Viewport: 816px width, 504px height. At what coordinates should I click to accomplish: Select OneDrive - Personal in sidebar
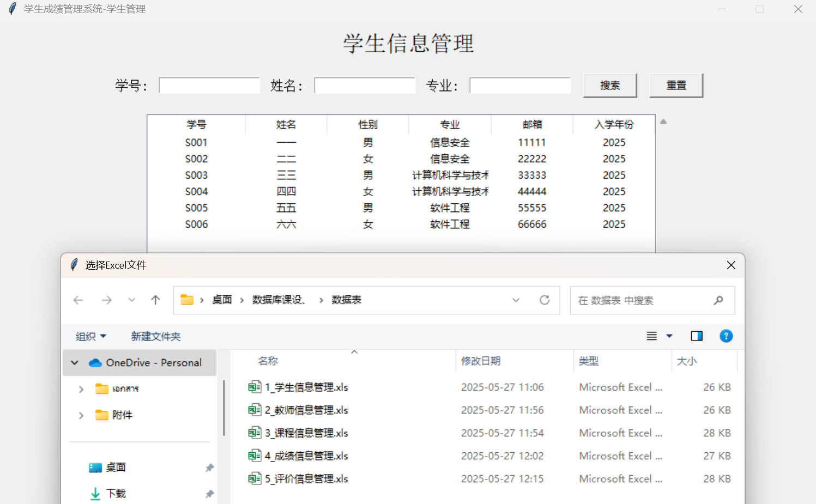tap(140, 363)
